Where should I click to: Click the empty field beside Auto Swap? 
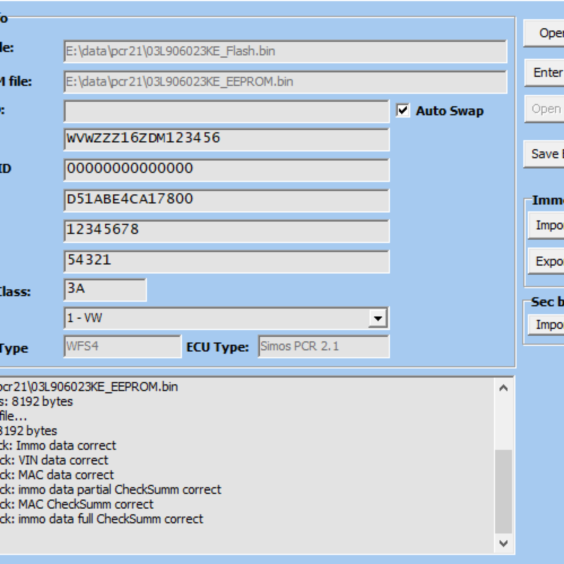(227, 111)
